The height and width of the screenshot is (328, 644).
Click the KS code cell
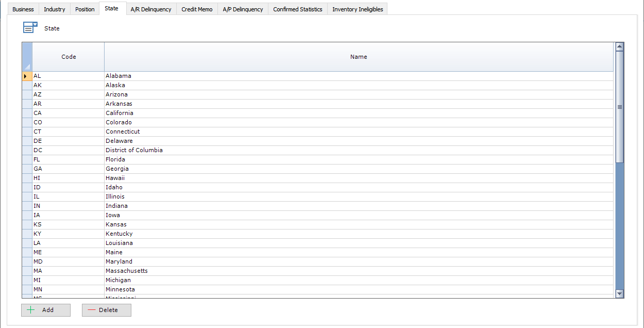(69, 224)
